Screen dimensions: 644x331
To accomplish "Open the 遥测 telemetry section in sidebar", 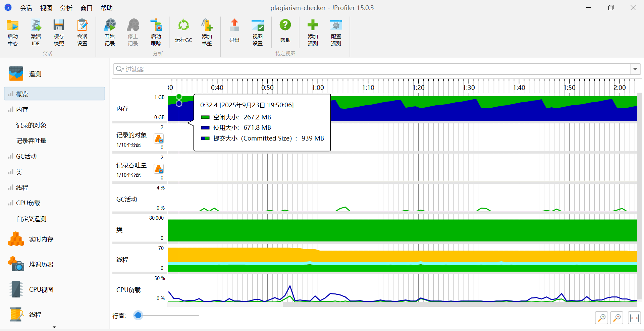I will (x=25, y=74).
